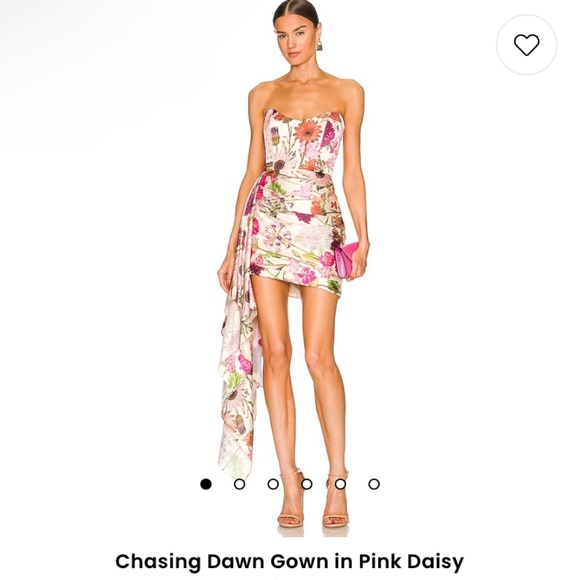
Task: Switch to the third carousel dot
Action: [273, 484]
